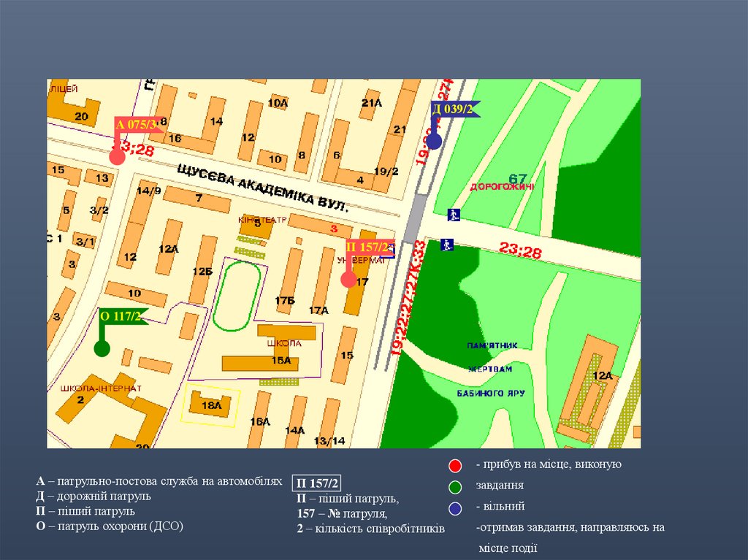Select the green О 117/2 guard patrol flag
Viewport: 748px width, 560px height.
point(121,316)
